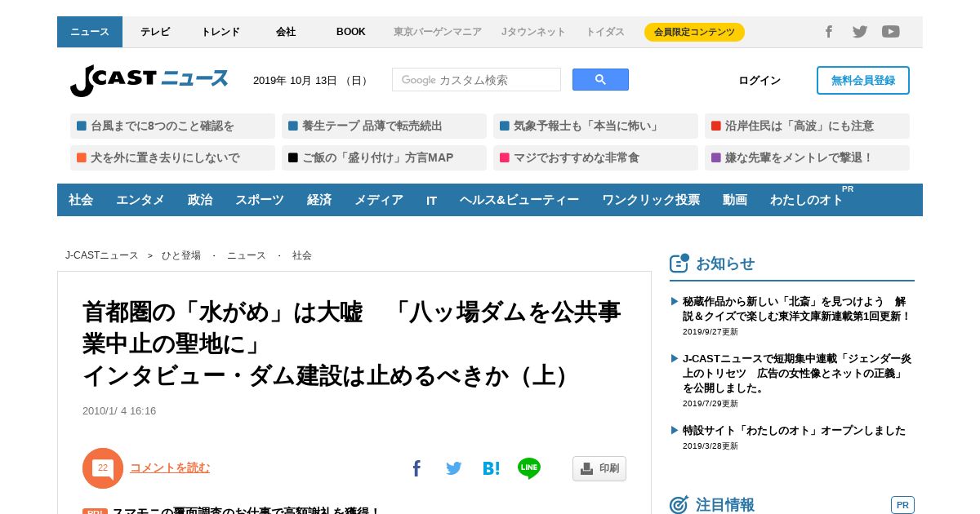The image size is (980, 514).
Task: Open 経済 in navigation bar
Action: pos(319,200)
